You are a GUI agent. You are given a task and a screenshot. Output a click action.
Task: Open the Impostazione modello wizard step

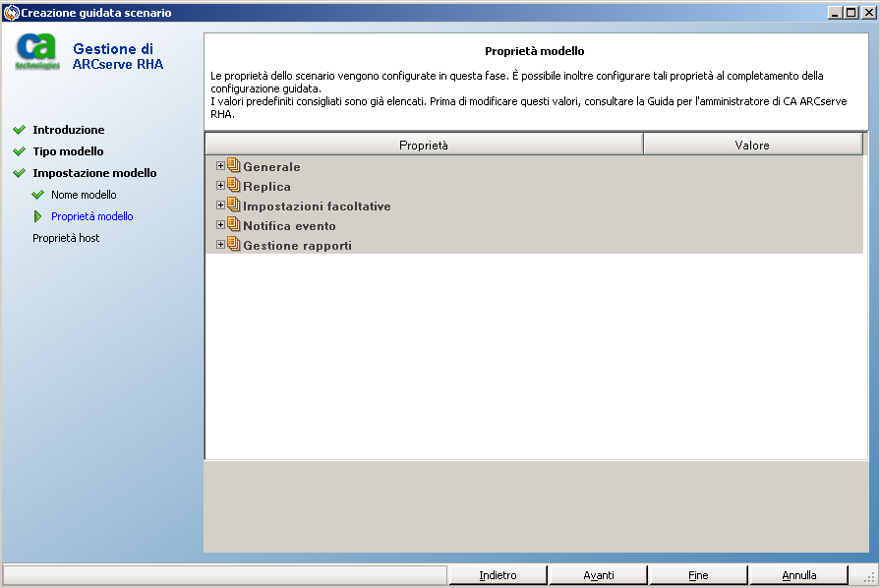pyautogui.click(x=94, y=173)
